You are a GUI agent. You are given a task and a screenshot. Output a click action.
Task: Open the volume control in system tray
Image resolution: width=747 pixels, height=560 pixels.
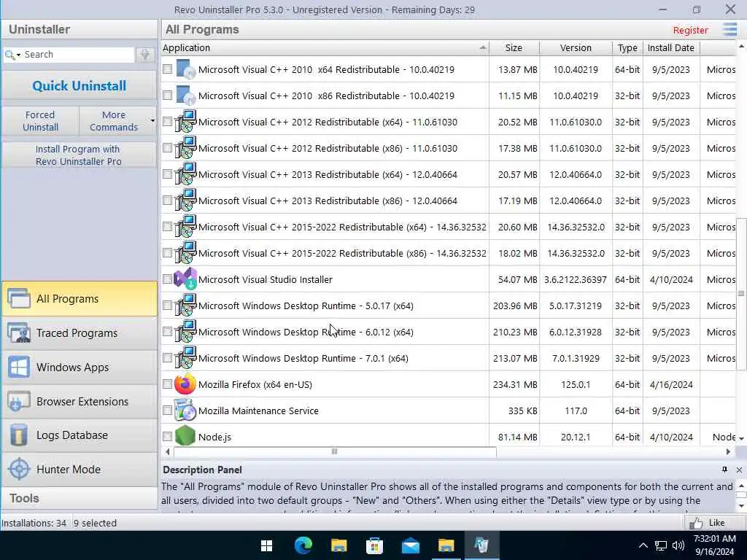click(678, 545)
